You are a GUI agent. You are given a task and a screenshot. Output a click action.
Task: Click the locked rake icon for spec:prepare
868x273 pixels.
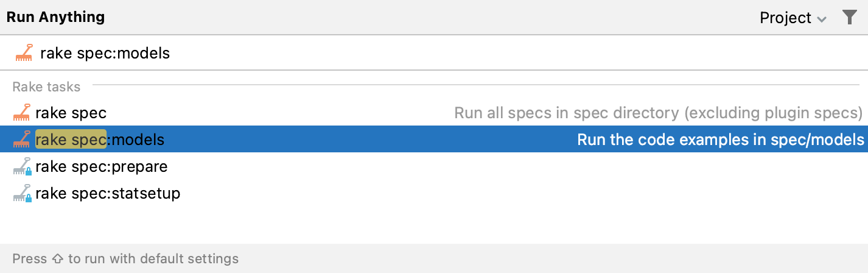(22, 167)
